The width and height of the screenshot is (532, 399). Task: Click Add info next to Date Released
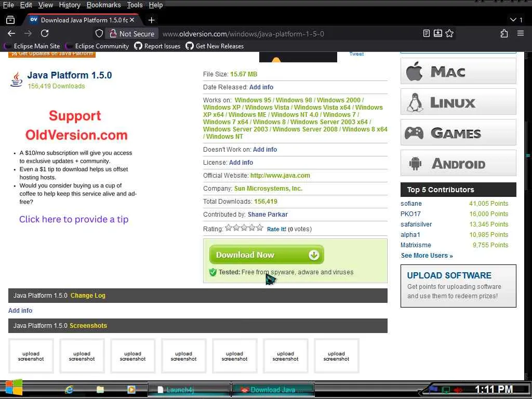click(261, 87)
